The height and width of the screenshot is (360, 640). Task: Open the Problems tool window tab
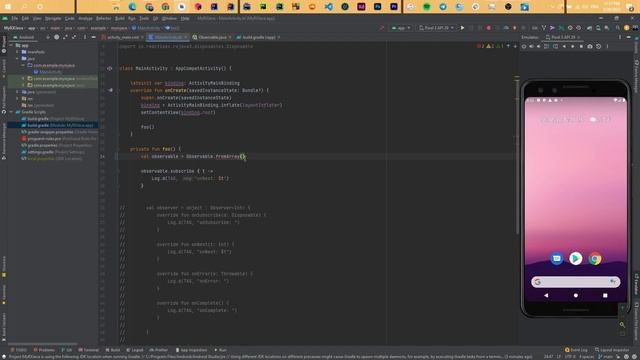[x=44, y=350]
